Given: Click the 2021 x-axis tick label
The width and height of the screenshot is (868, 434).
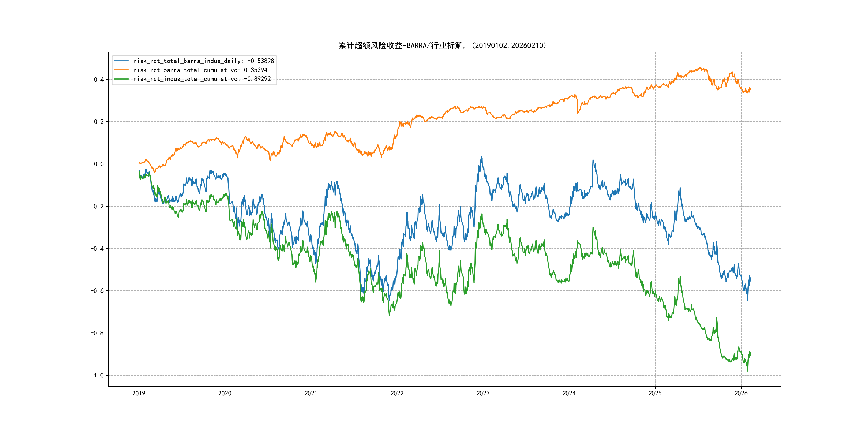Looking at the screenshot, I should tap(311, 393).
